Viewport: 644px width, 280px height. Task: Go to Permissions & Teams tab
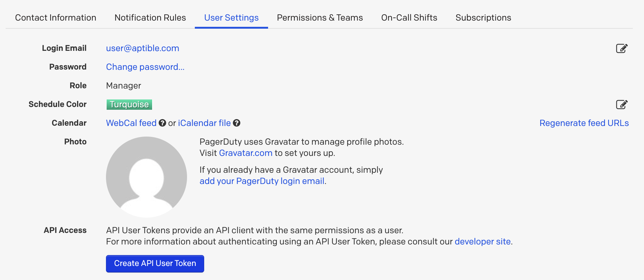click(x=320, y=18)
